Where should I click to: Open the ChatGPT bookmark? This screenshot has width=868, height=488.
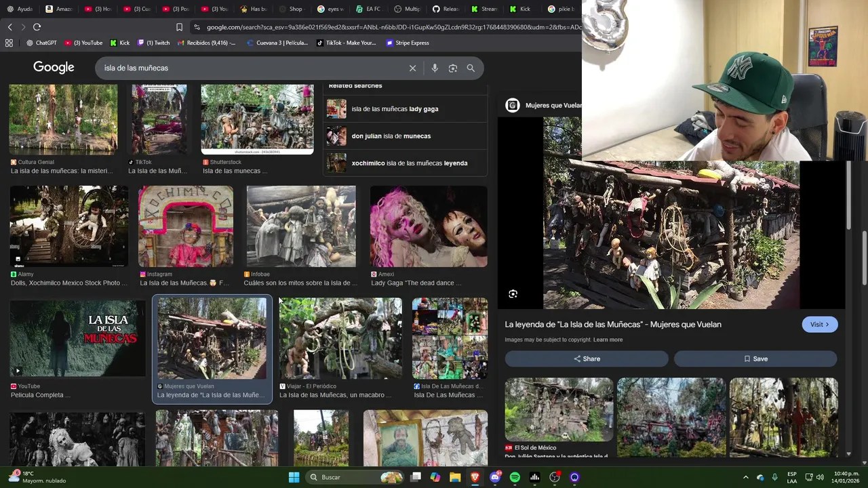(x=42, y=43)
